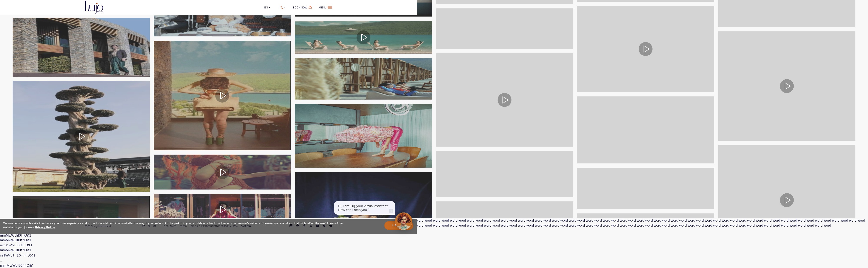Click the Lujo logo
Image resolution: width=868 pixels, height=268 pixels.
pyautogui.click(x=94, y=7)
